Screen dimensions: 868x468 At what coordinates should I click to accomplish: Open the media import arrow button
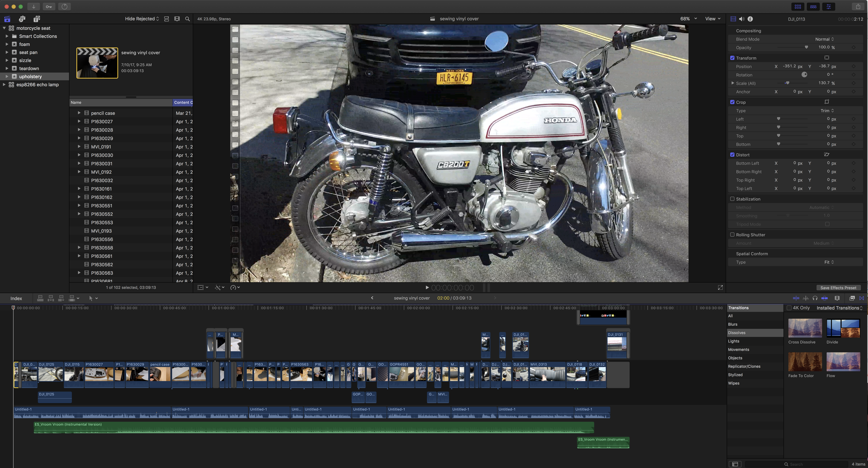click(33, 6)
